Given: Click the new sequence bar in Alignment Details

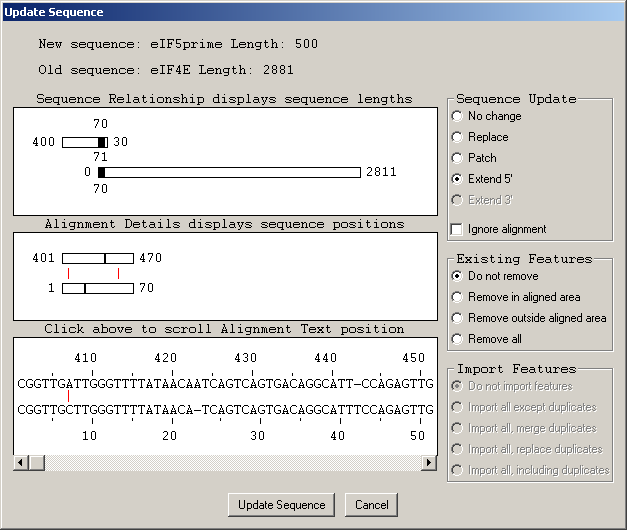Looking at the screenshot, I should 97,258.
